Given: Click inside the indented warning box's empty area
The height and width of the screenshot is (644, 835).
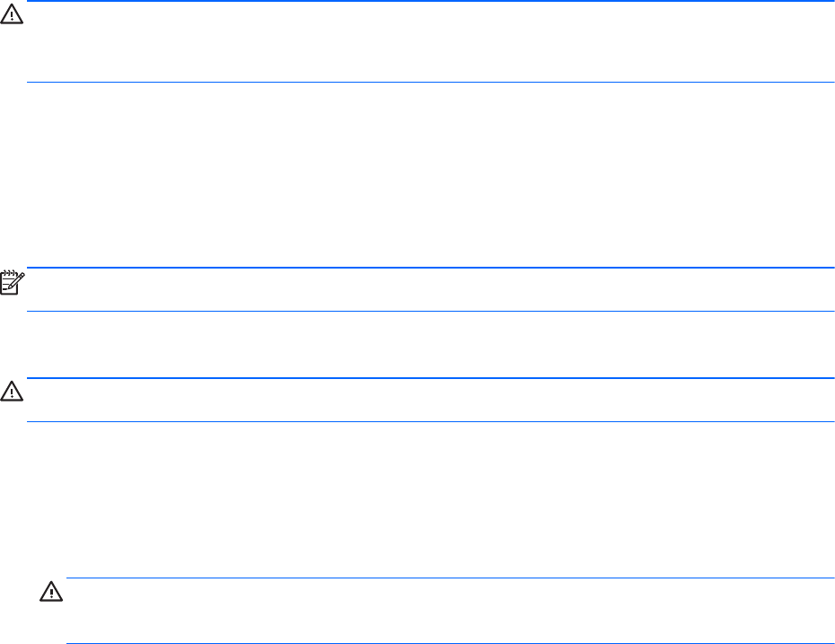Looking at the screenshot, I should click(449, 611).
